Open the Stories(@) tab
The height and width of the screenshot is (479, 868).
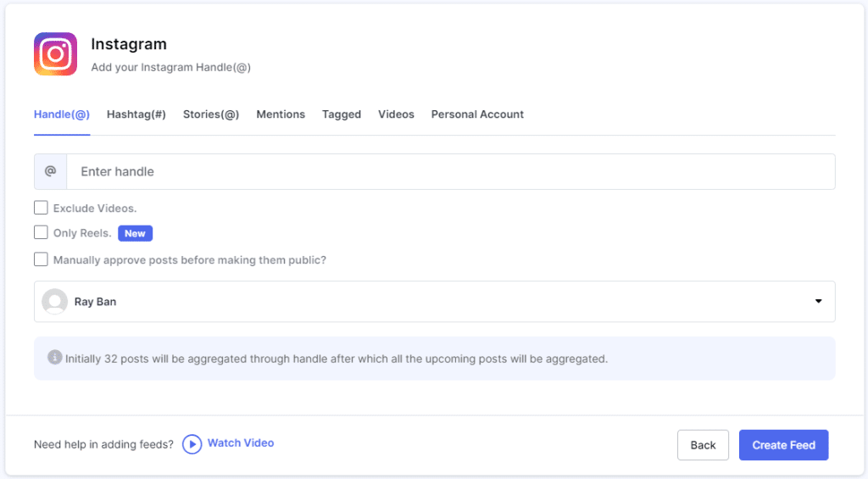[x=211, y=114]
